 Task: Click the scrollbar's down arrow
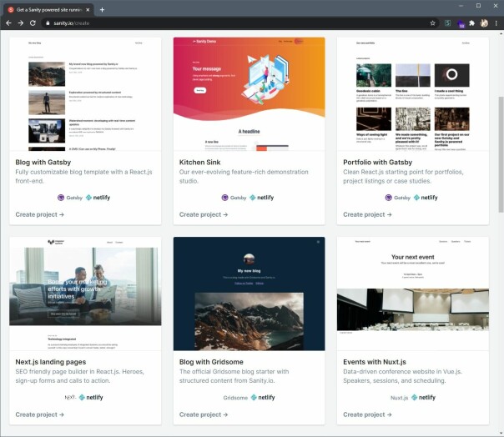pos(501,433)
